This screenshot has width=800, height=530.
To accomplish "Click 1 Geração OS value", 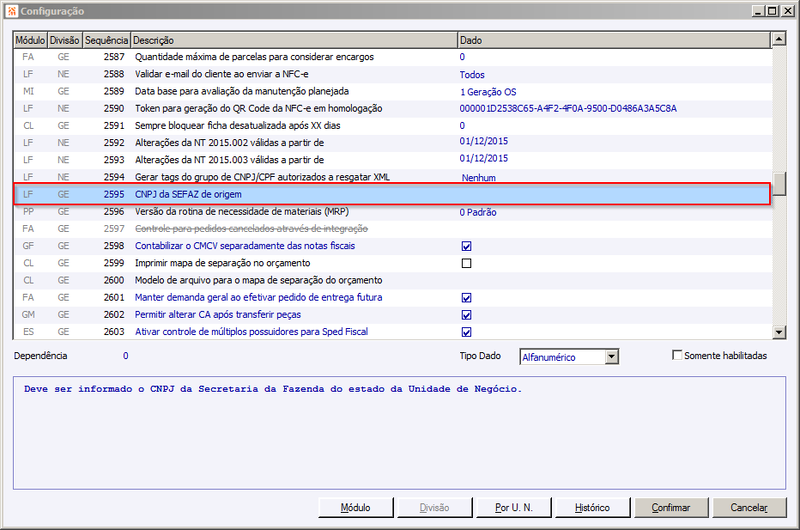I will tap(488, 92).
